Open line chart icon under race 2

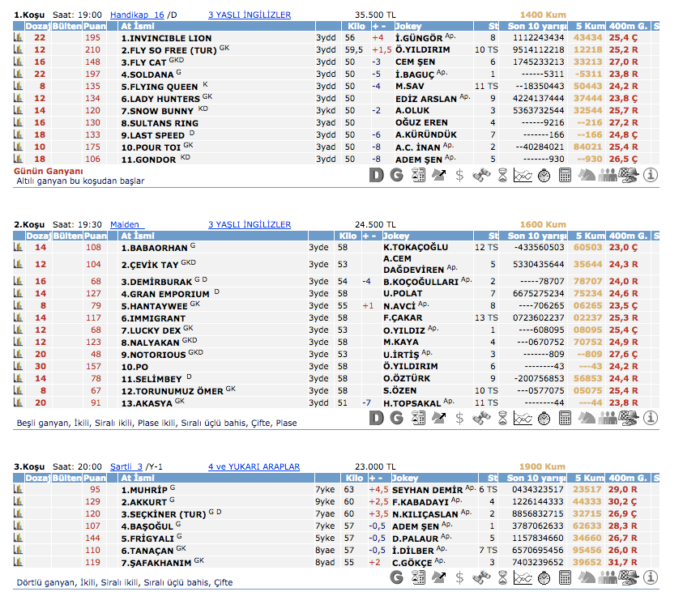click(523, 418)
